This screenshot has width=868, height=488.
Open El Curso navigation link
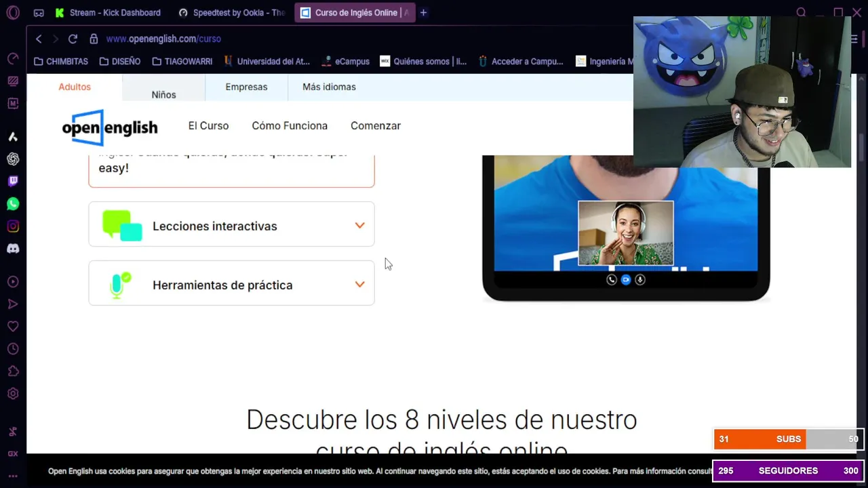[208, 126]
